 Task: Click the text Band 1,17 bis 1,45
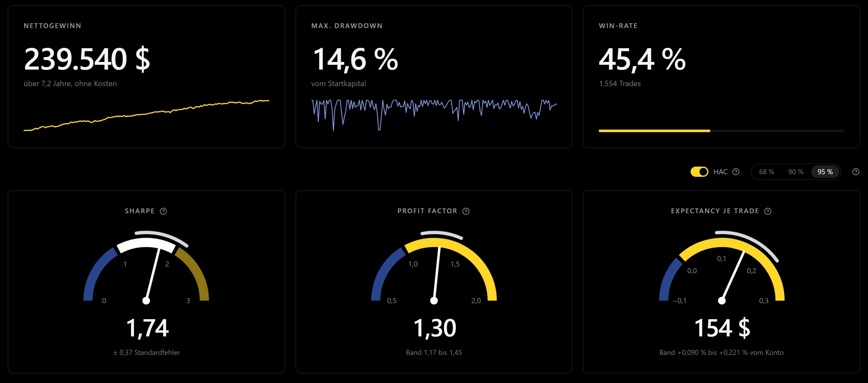[434, 352]
